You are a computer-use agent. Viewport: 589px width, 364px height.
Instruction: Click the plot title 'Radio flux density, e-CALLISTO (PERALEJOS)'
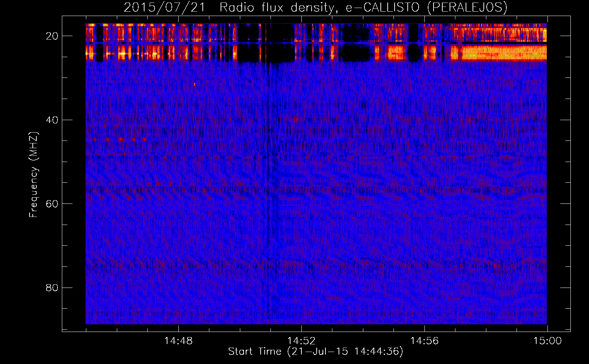click(x=363, y=7)
